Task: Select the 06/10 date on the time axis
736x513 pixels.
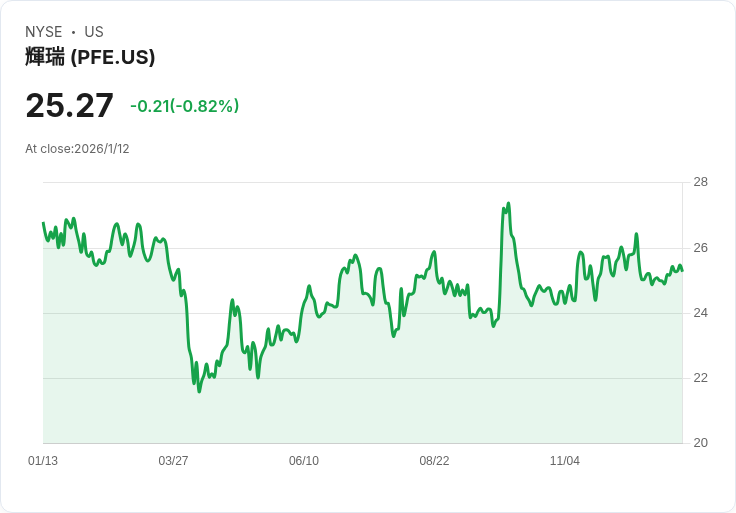Action: 304,461
